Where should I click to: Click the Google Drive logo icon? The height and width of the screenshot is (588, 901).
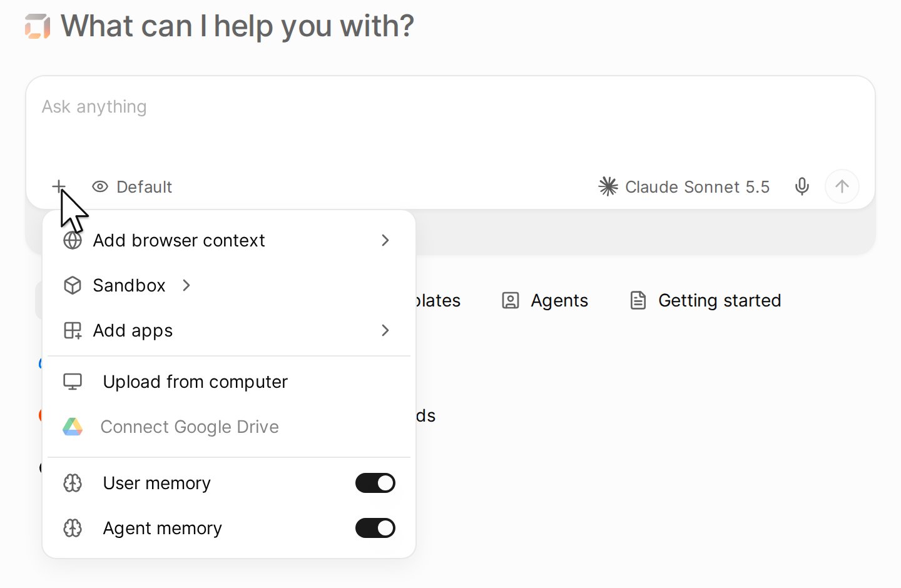pyautogui.click(x=73, y=427)
